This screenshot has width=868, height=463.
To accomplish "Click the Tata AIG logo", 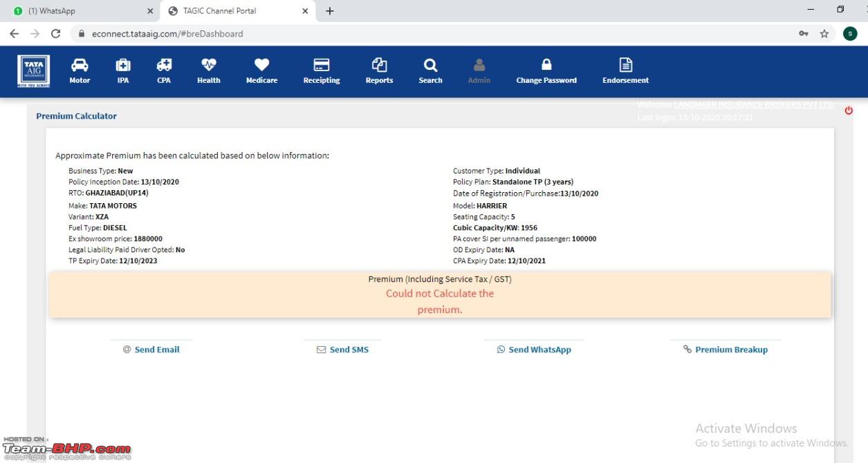I will click(x=33, y=72).
